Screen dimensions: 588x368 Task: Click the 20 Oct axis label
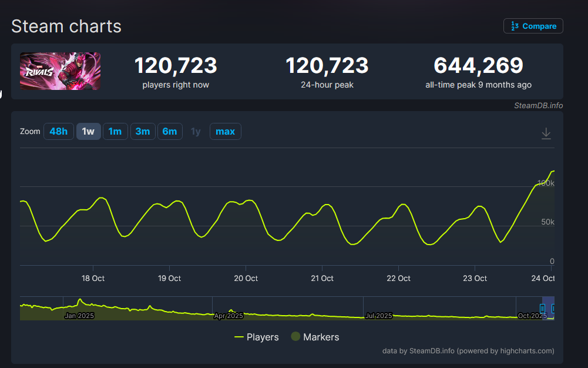tap(246, 278)
